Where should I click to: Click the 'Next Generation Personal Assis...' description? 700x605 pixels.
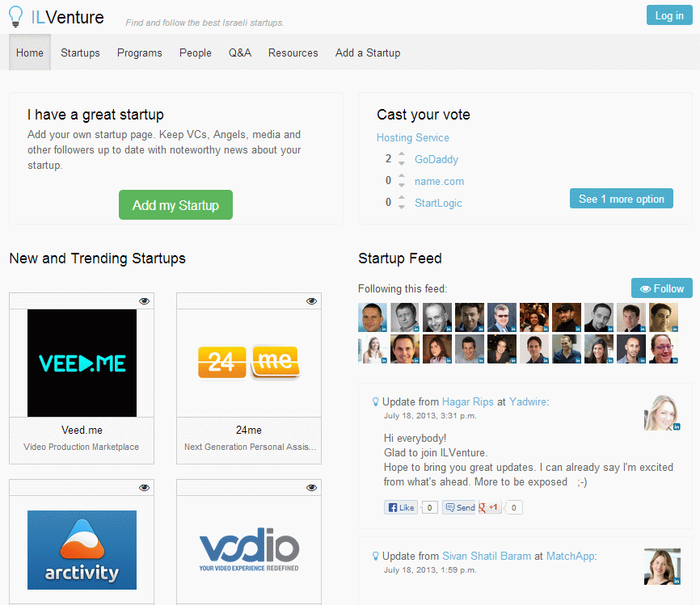coord(251,447)
